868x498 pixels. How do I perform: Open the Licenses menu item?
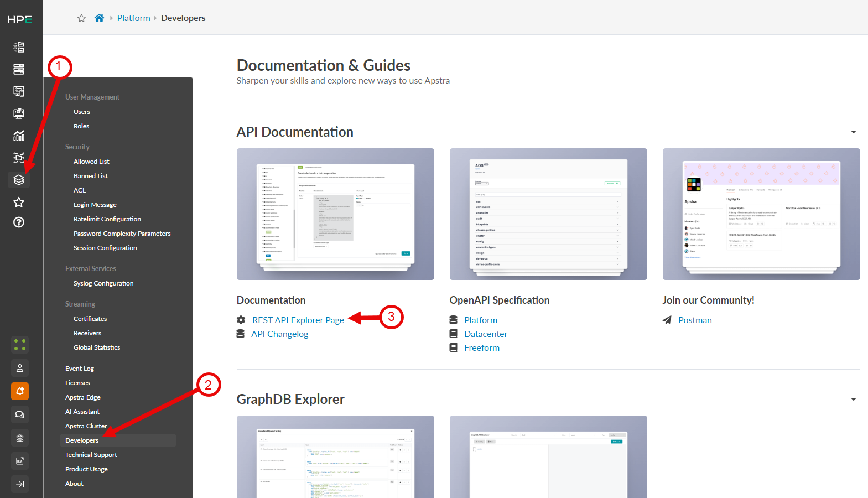click(x=77, y=383)
